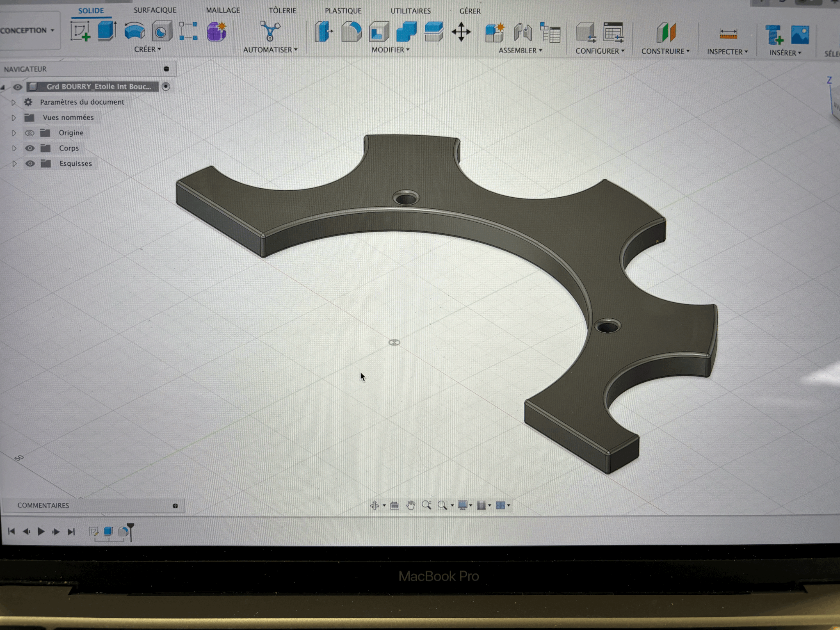Screen dimensions: 840x630
Task: Select the Zoom tool in the navigation bar
Action: tap(427, 505)
